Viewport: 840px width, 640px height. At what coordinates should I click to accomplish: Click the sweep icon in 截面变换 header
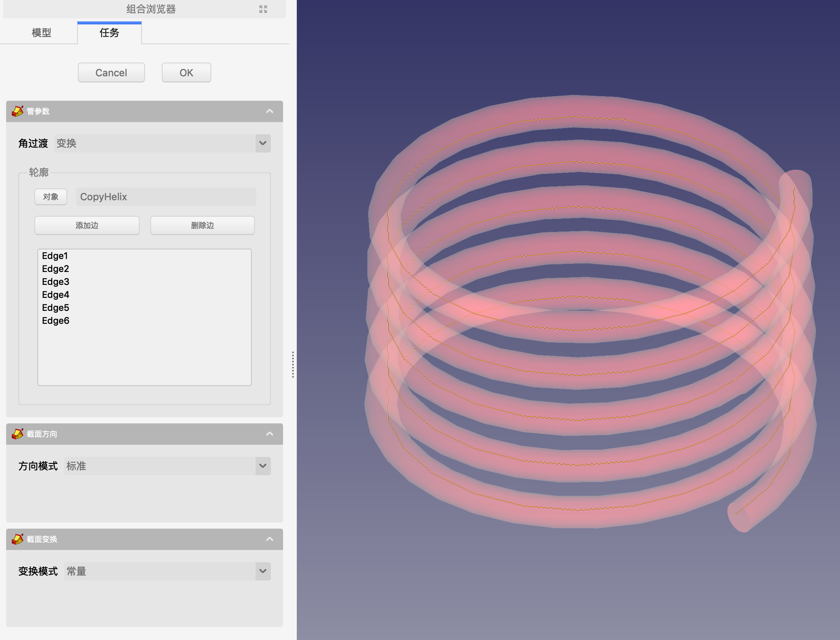18,539
